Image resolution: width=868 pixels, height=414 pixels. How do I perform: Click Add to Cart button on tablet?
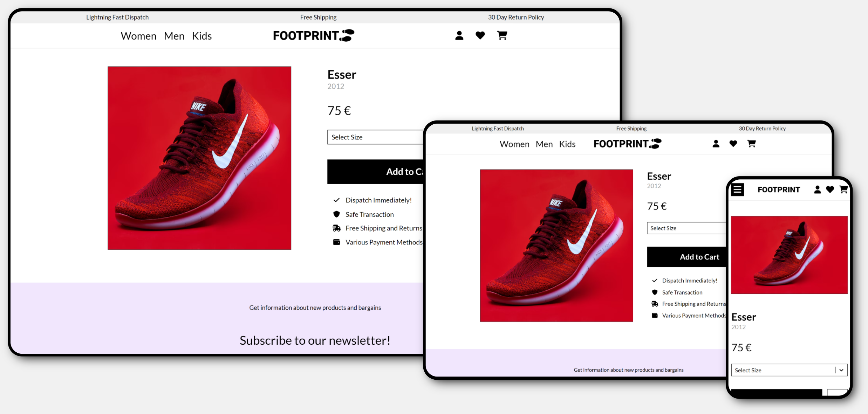point(686,257)
